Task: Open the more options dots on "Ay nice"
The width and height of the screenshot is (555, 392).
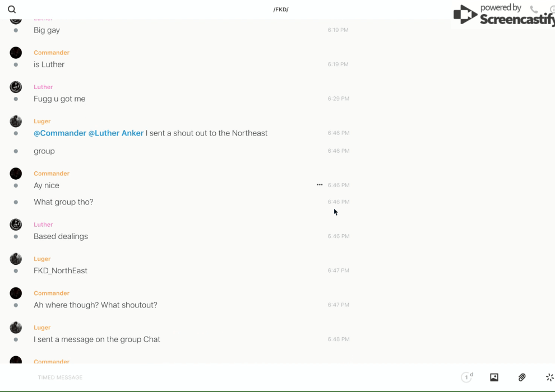Action: 320,185
